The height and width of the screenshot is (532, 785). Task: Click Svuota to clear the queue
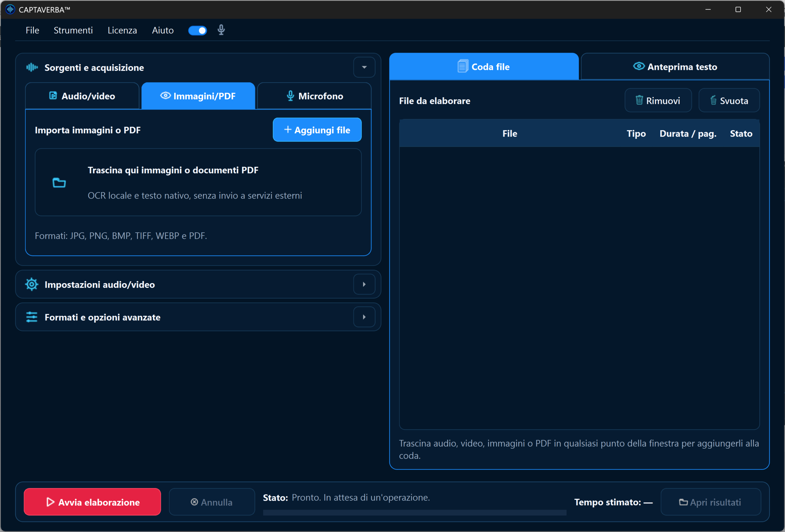click(x=729, y=100)
